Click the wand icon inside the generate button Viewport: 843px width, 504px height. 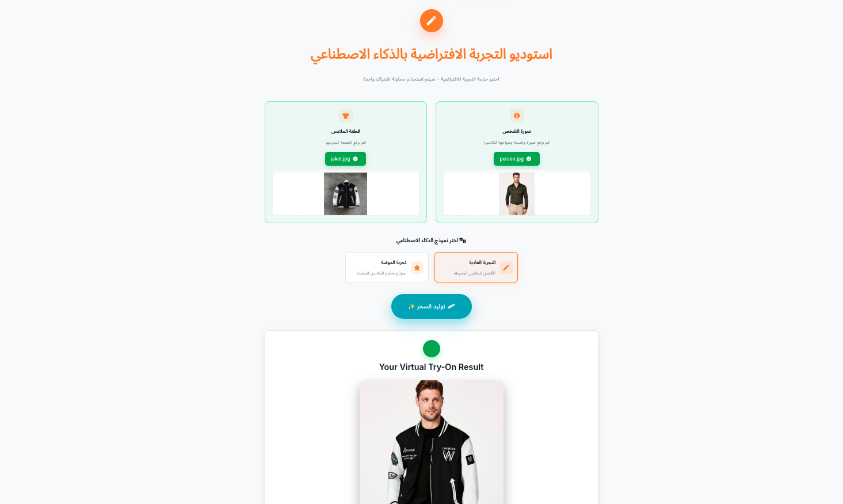451,306
